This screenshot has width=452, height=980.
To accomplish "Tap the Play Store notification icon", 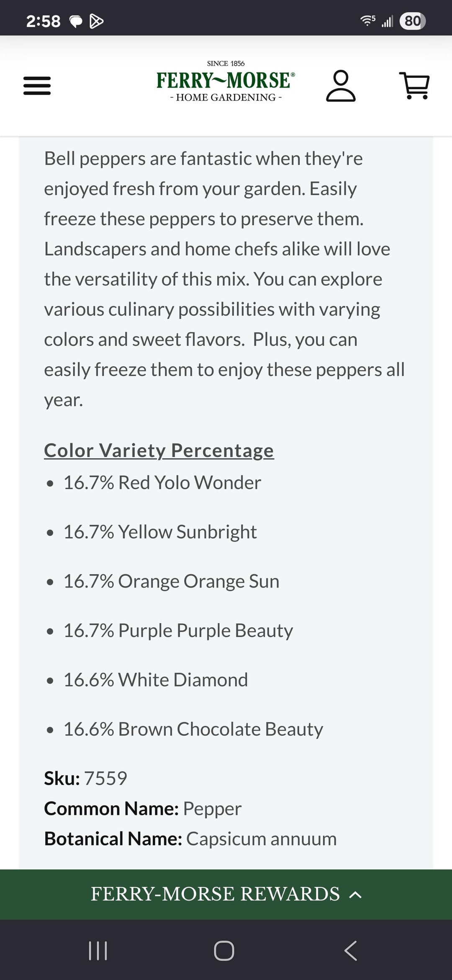I will pos(96,21).
